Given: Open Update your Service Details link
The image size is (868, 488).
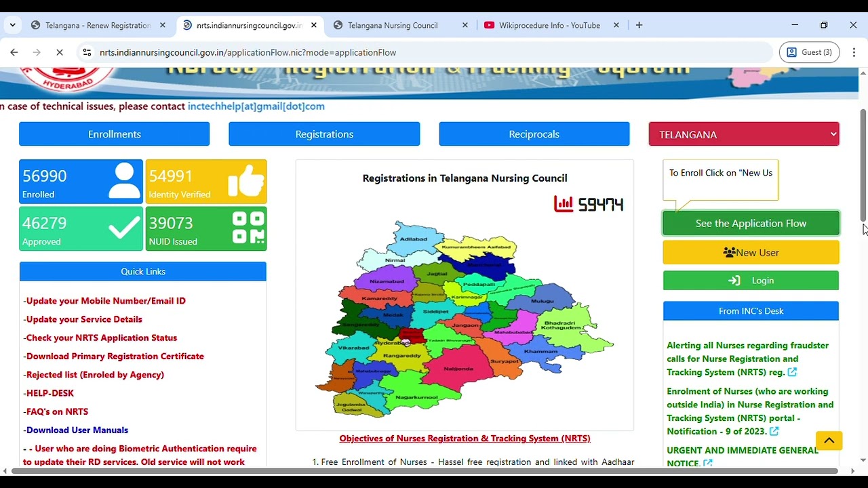Looking at the screenshot, I should tap(83, 319).
